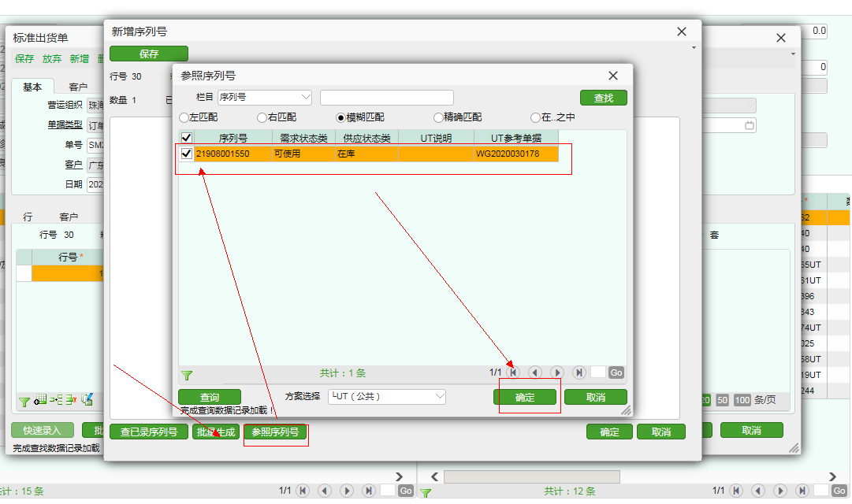
Task: Switch to the 客户 tab
Action: tap(78, 87)
